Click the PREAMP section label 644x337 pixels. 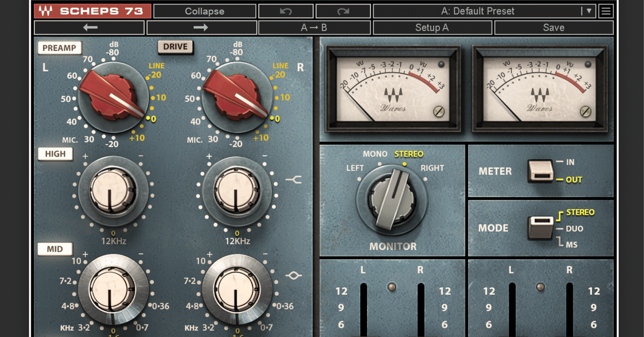(60, 47)
